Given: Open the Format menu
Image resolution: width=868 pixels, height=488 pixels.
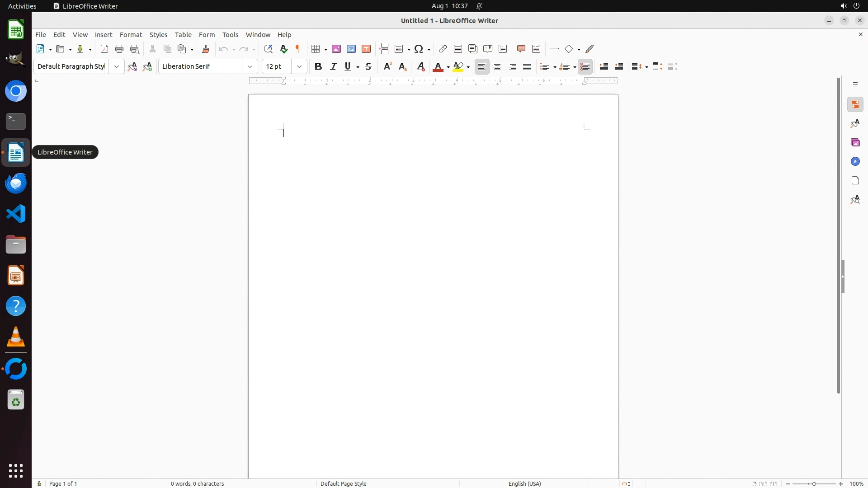Looking at the screenshot, I should (131, 35).
